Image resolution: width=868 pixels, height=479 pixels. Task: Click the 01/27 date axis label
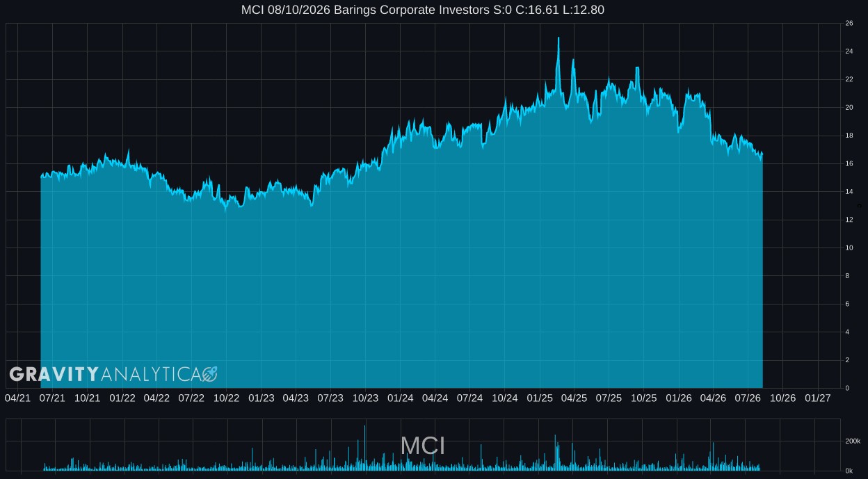[x=817, y=398]
